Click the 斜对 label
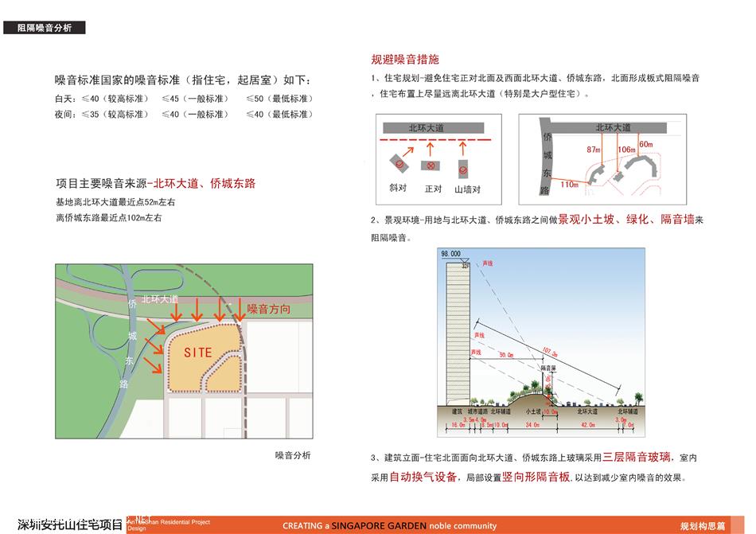This screenshot has width=756, height=534. (x=398, y=189)
